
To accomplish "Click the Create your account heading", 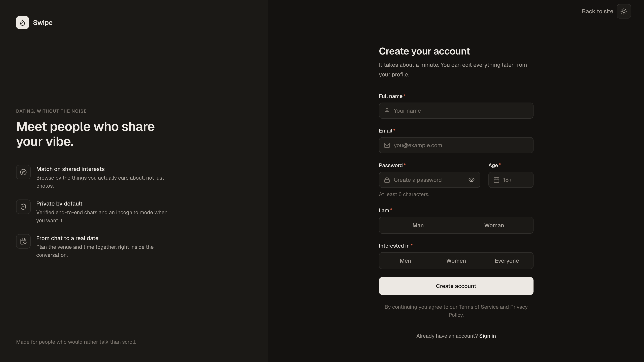I will [x=424, y=51].
